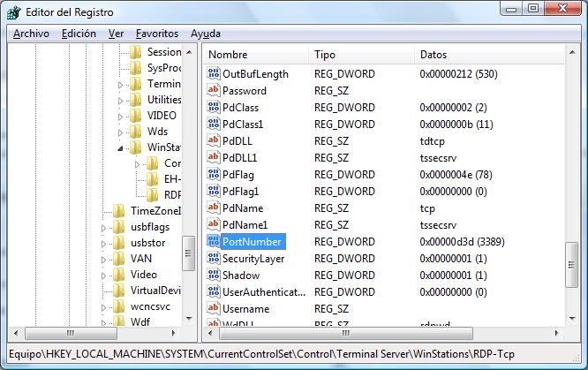
Task: Click the string icon beside PdDLL1
Action: coord(214,157)
